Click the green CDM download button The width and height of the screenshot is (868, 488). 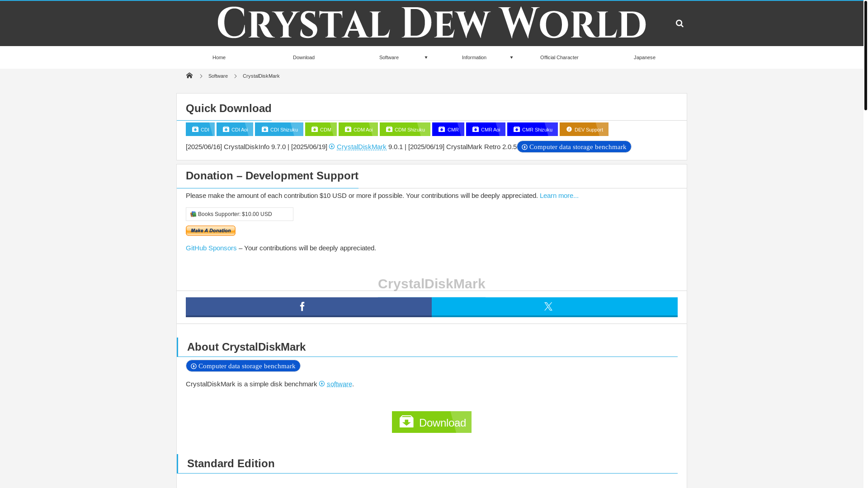(x=321, y=129)
